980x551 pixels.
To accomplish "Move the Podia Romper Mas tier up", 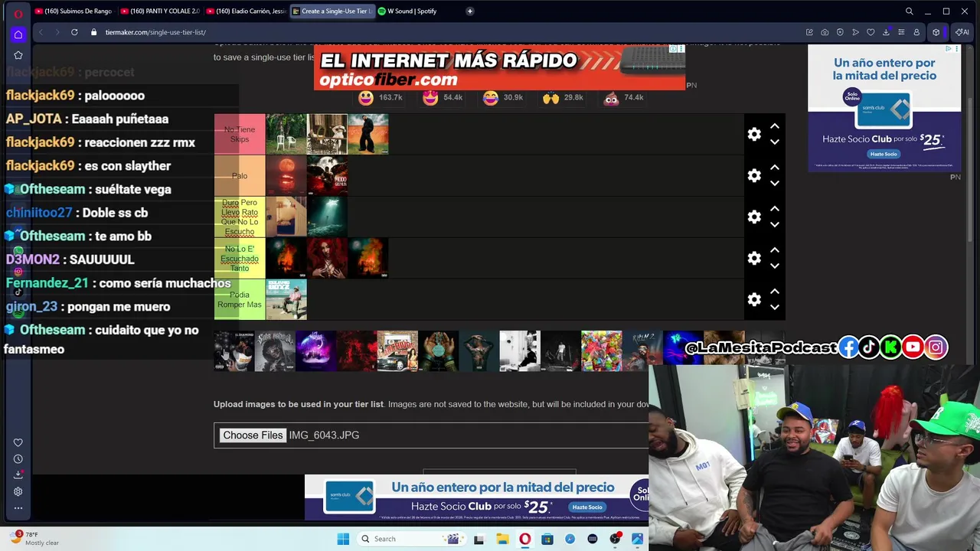I will pos(774,292).
